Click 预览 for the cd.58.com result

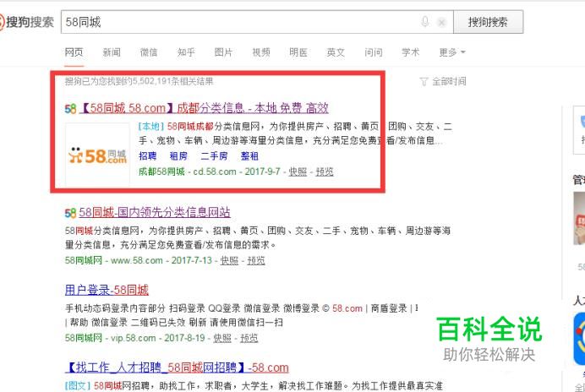pyautogui.click(x=325, y=171)
